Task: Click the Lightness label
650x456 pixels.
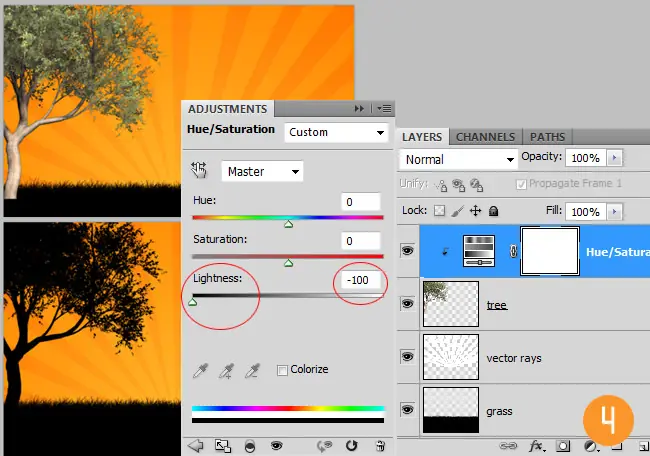Action: coord(217,278)
